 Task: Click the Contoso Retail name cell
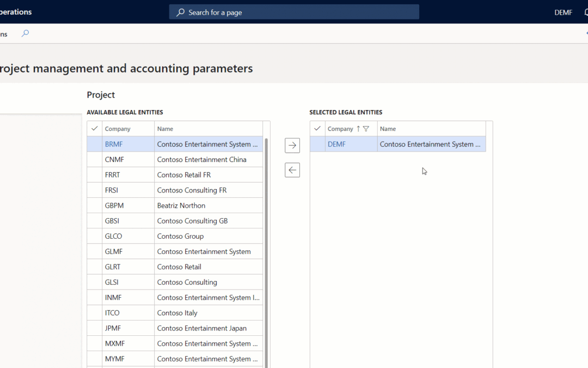click(x=208, y=267)
